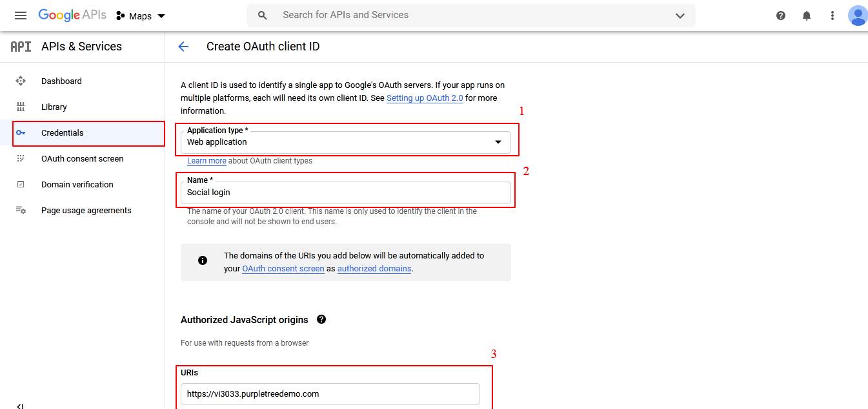Image resolution: width=868 pixels, height=409 pixels.
Task: Click the Learn more link
Action: click(x=207, y=161)
